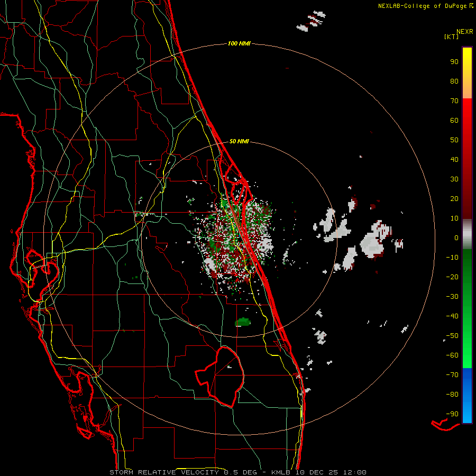Click the -10 value on velocity scale
Viewport: 476px width, 476px height.
point(452,258)
